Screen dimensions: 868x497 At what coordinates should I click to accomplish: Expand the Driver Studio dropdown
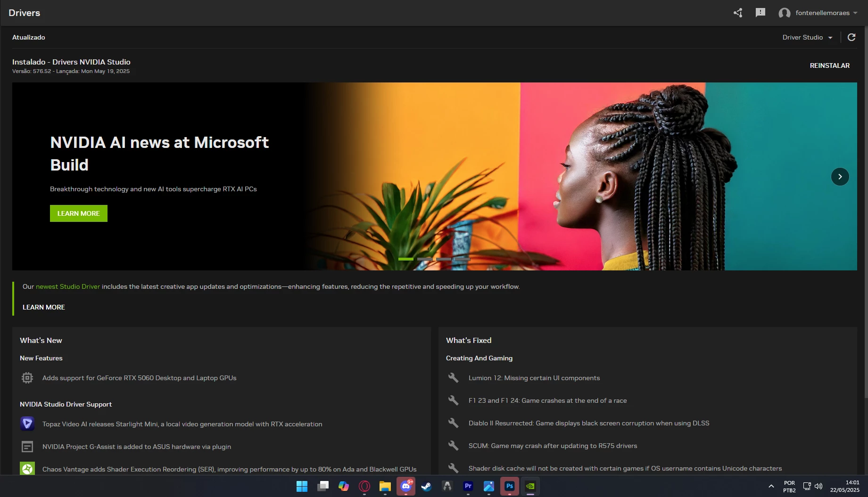pos(808,37)
